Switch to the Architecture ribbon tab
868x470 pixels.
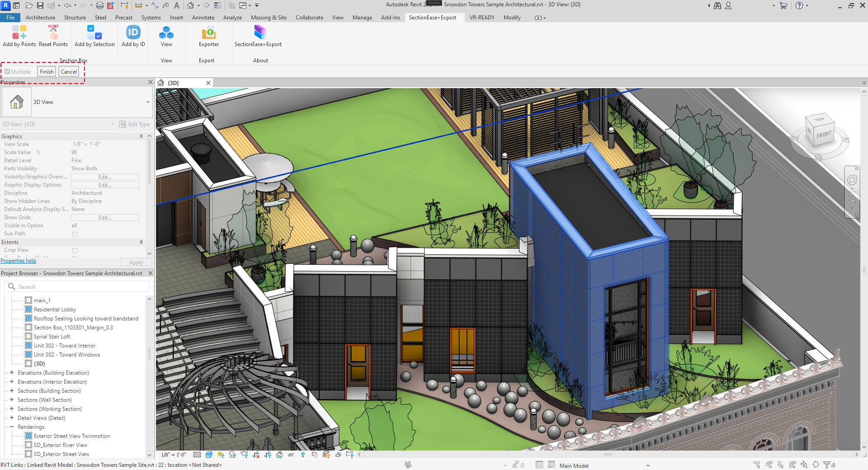[x=40, y=18]
